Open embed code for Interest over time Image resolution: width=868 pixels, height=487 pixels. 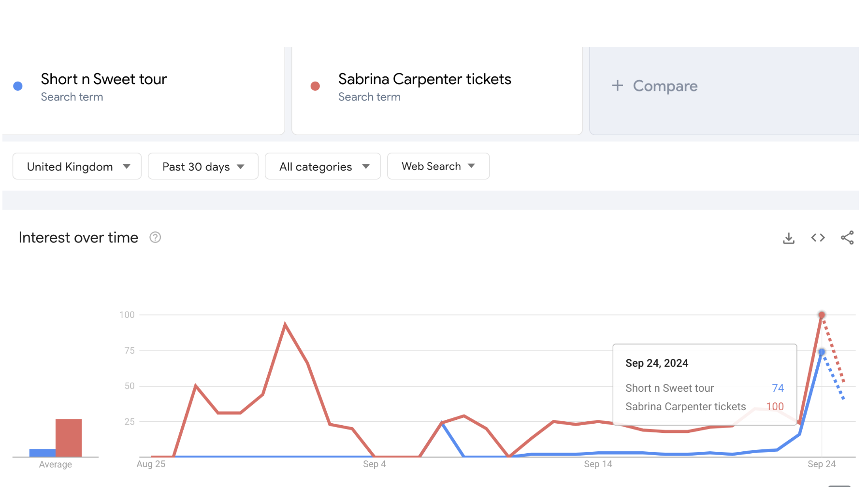click(x=818, y=238)
